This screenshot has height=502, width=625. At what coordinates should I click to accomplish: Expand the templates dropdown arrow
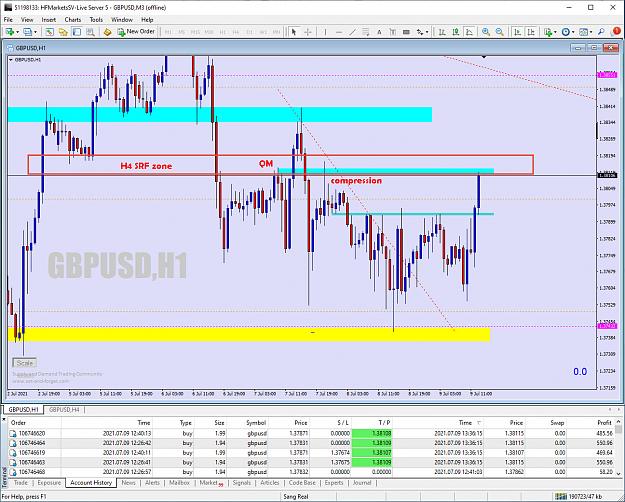click(591, 32)
